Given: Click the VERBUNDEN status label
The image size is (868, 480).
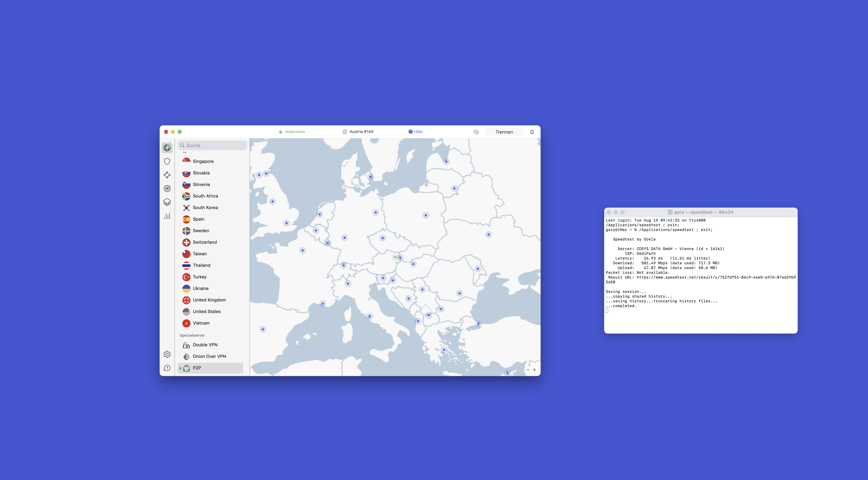Looking at the screenshot, I should coord(295,132).
